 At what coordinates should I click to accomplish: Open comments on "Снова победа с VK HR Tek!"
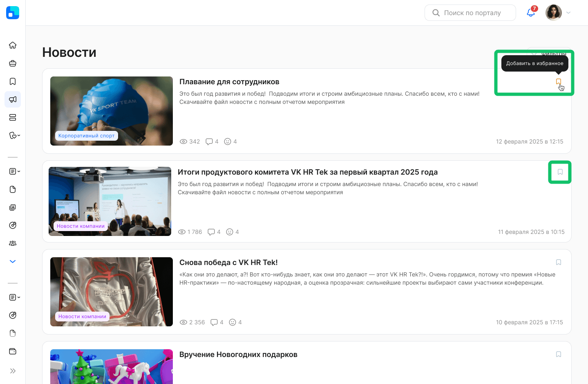click(x=214, y=322)
